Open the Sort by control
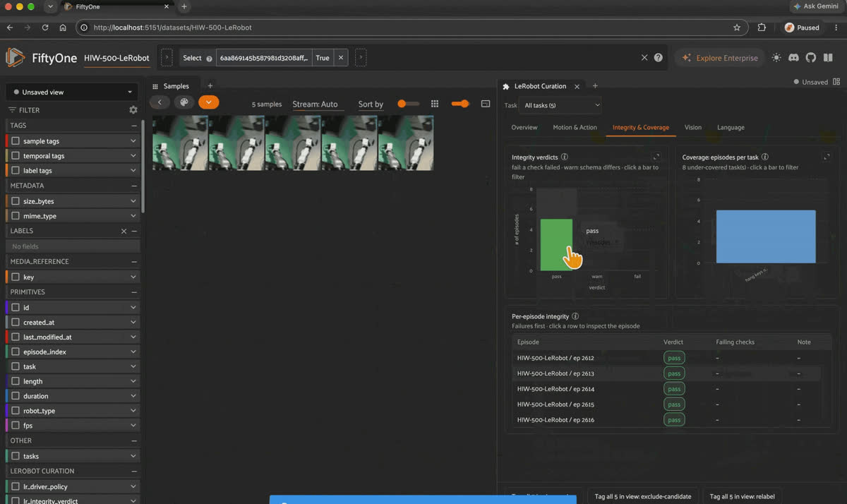Screen dimensions: 847x504 (x=371, y=104)
